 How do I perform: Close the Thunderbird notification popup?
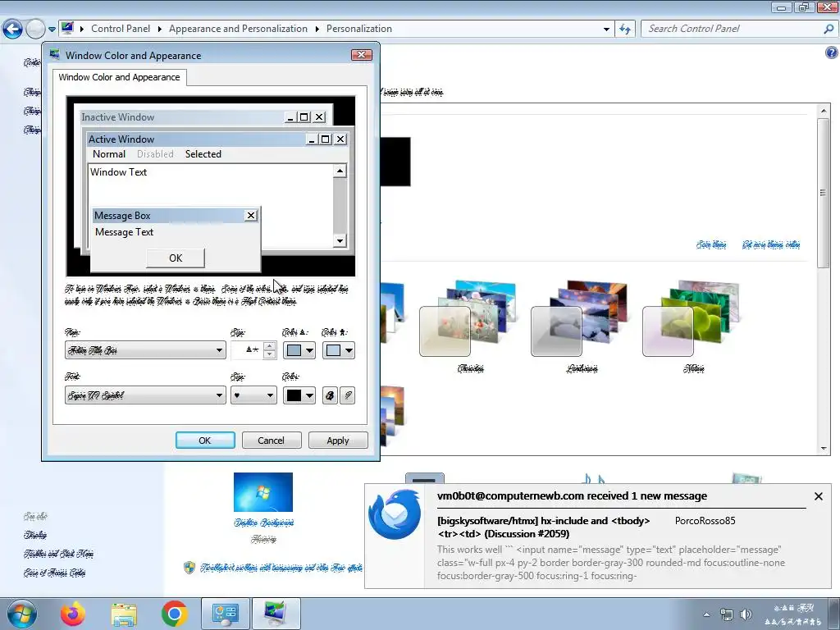coord(819,496)
